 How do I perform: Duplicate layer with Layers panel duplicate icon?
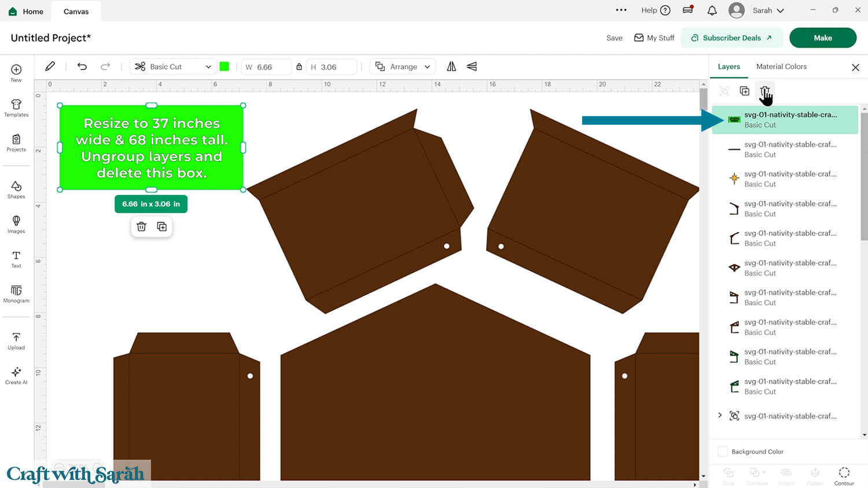(x=745, y=91)
